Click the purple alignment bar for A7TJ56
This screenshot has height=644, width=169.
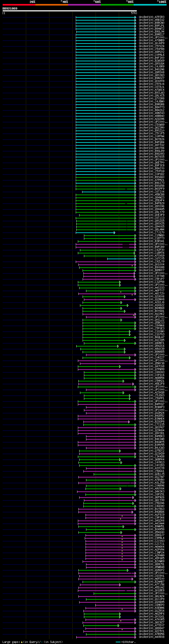tap(100, 585)
